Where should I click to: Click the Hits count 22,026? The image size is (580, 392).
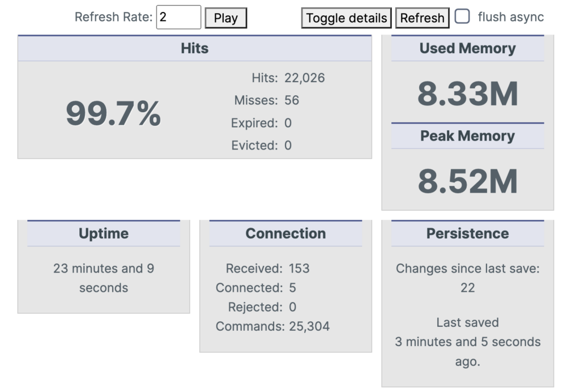tap(304, 78)
